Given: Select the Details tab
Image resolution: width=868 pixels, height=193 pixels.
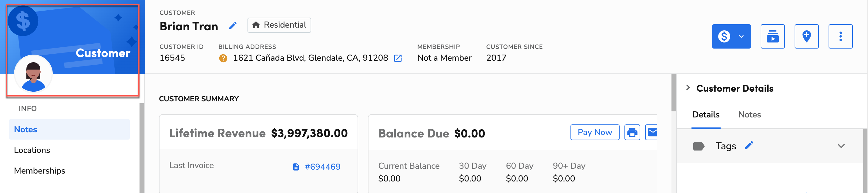Looking at the screenshot, I should (x=705, y=115).
